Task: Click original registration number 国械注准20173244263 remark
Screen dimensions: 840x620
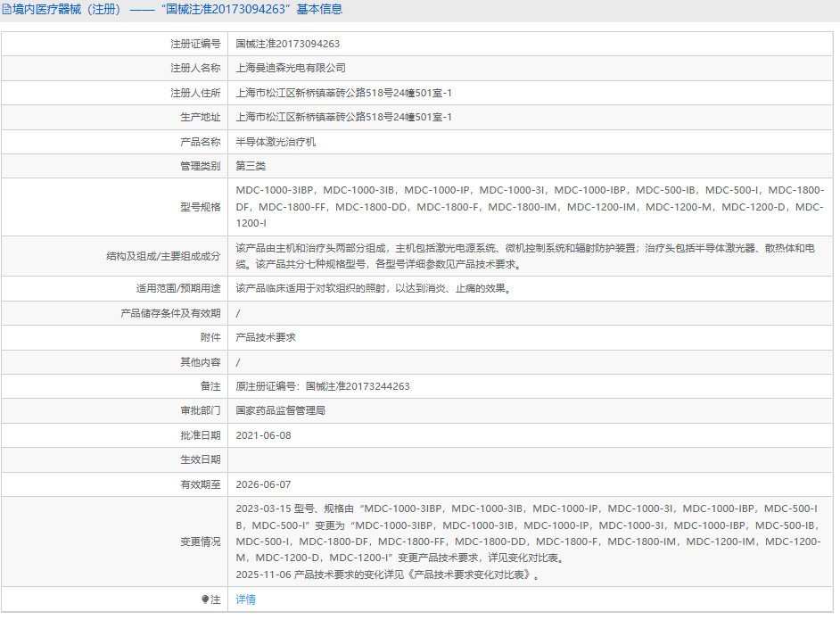Action: (323, 386)
